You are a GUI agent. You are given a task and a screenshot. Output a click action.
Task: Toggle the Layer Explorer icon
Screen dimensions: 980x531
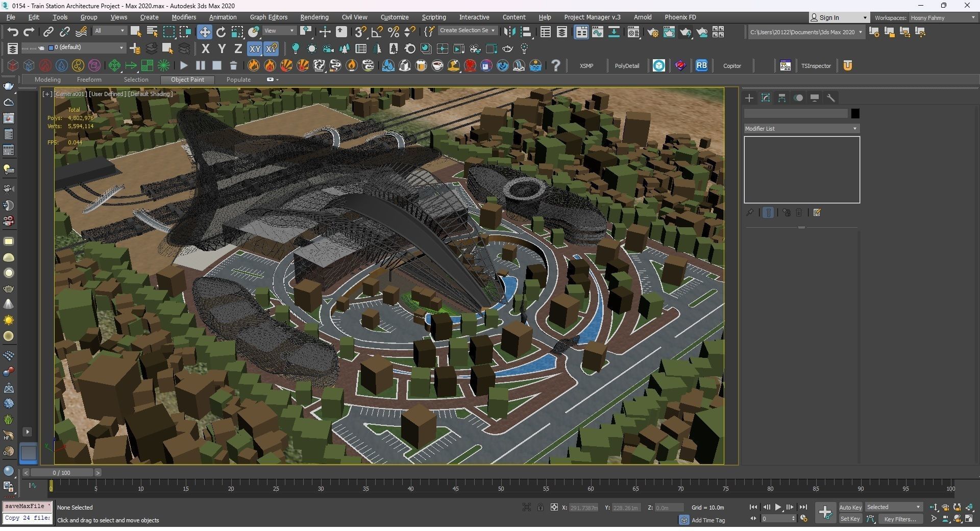pos(562,32)
